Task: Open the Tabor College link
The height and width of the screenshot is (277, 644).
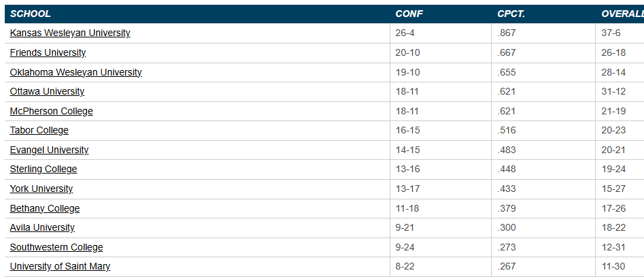Action: [x=39, y=130]
